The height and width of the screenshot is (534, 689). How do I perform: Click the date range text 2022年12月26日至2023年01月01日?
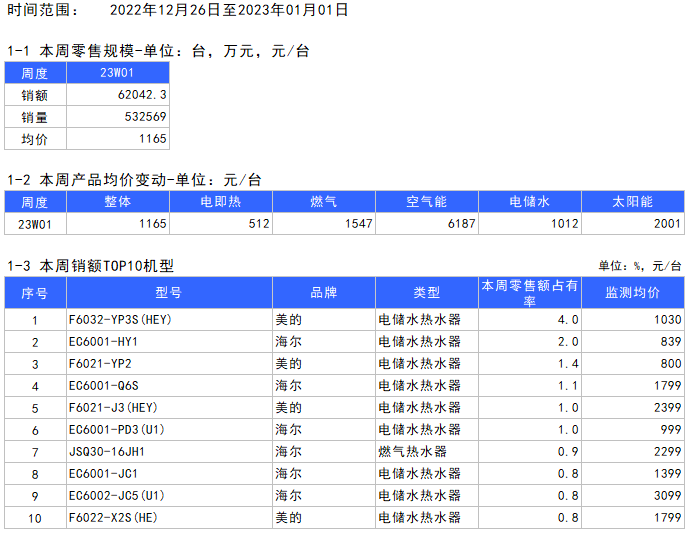point(228,10)
